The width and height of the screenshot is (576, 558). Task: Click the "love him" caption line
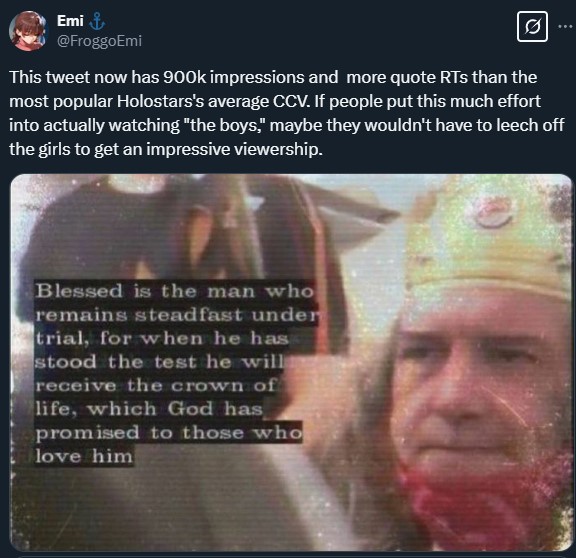coord(84,457)
